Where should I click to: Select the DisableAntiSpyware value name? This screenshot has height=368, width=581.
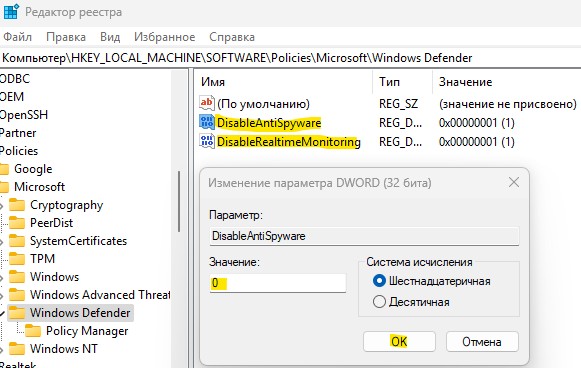269,123
